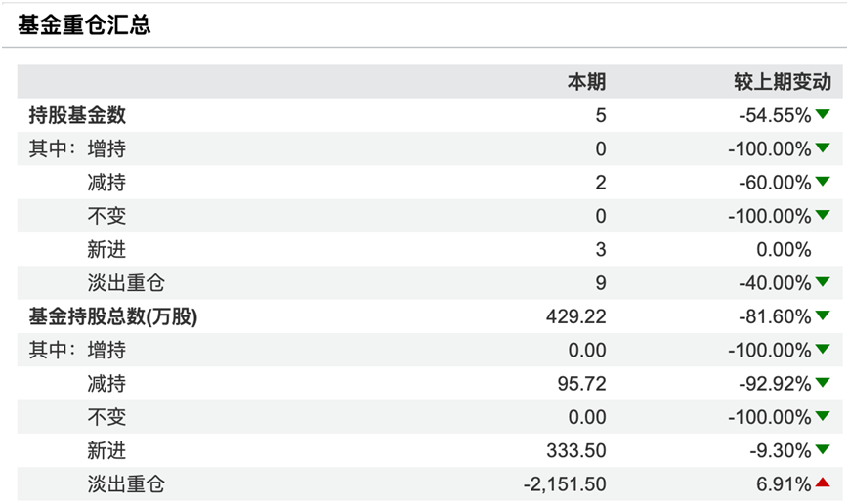Click the 95.72 减持 shares value

584,383
